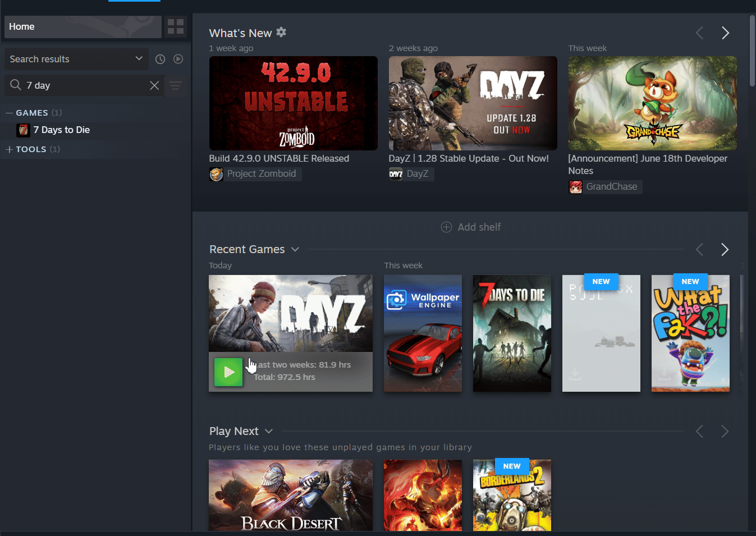This screenshot has height=536, width=756.
Task: Play DayZ with green play button
Action: pos(228,372)
